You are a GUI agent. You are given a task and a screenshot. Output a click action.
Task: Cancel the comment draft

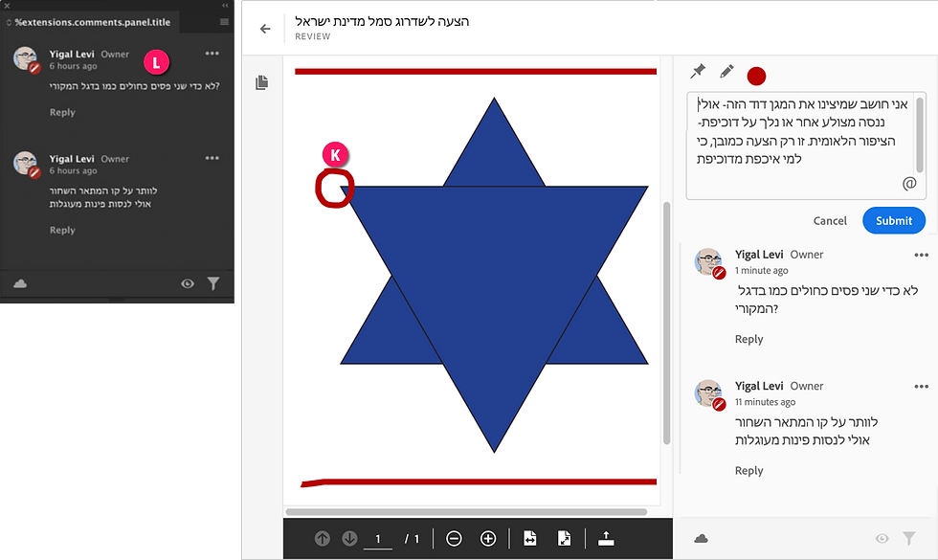coord(830,221)
